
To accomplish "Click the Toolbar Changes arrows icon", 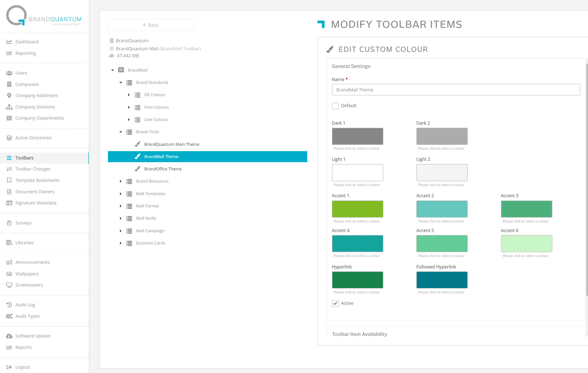I will point(9,169).
